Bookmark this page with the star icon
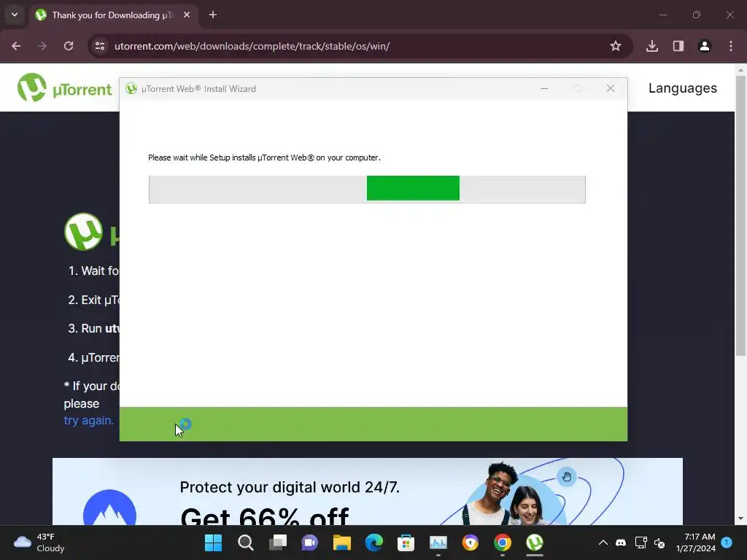 (616, 46)
